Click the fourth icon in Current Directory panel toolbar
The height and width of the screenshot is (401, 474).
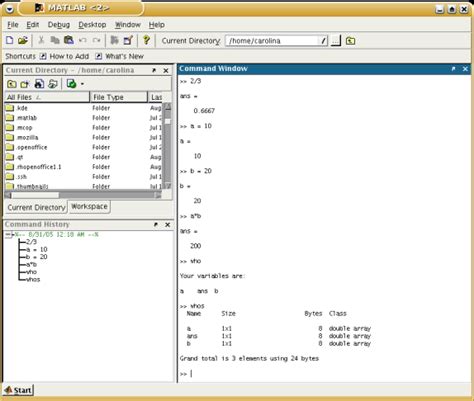53,84
